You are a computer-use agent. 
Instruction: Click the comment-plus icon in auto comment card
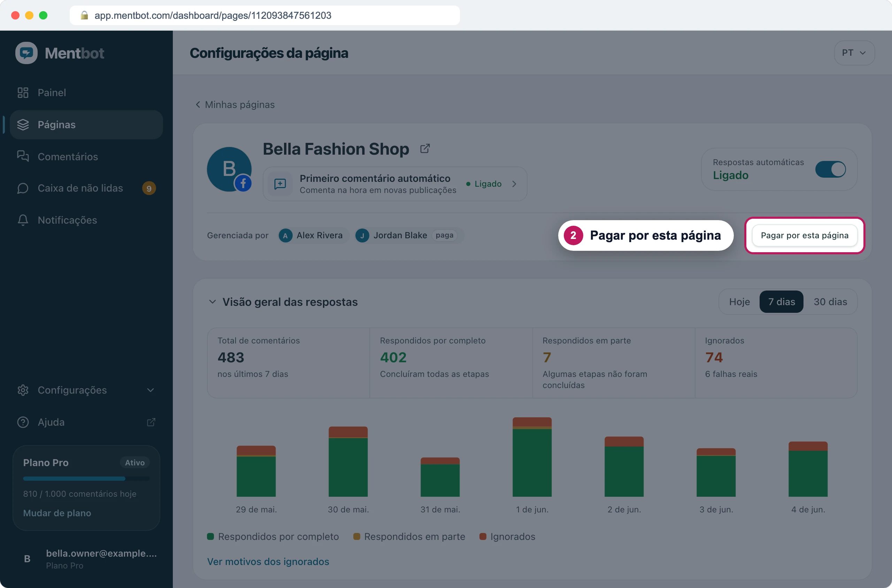[x=280, y=184]
